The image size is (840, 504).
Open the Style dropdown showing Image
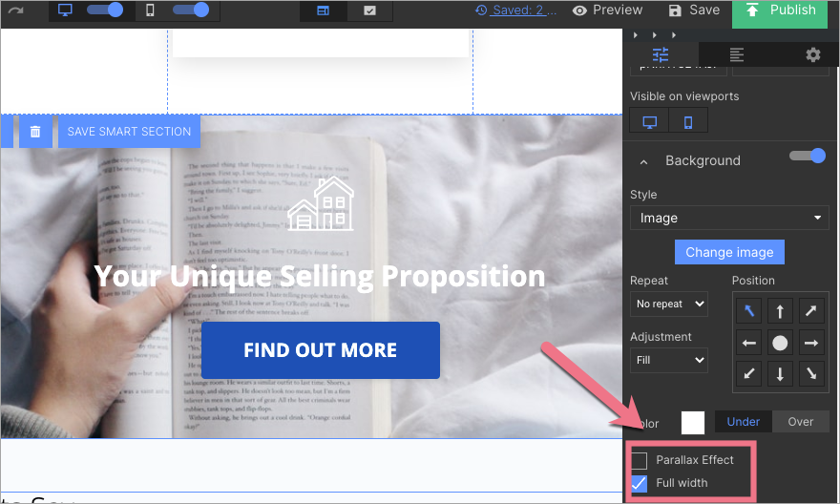(729, 218)
